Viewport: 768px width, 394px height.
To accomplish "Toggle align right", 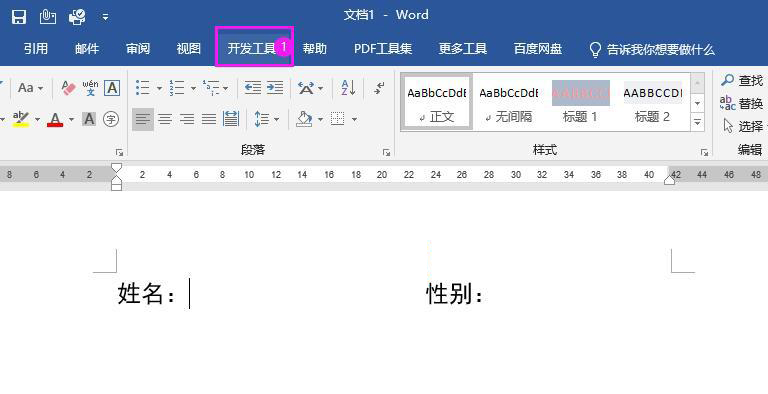I will pos(187,119).
